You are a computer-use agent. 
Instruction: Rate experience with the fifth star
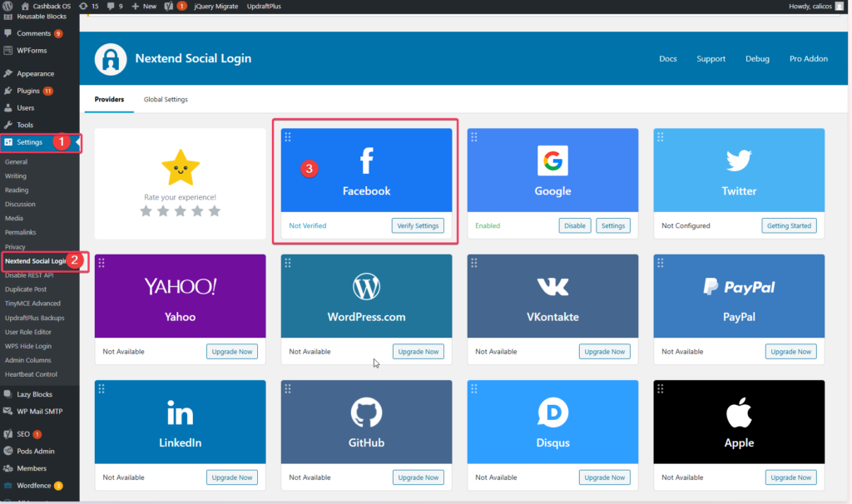[x=215, y=210]
